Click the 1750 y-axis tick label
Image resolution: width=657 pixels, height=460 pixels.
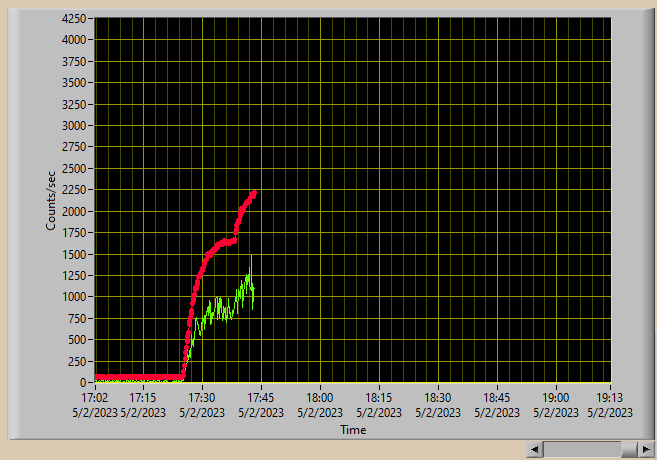74,233
